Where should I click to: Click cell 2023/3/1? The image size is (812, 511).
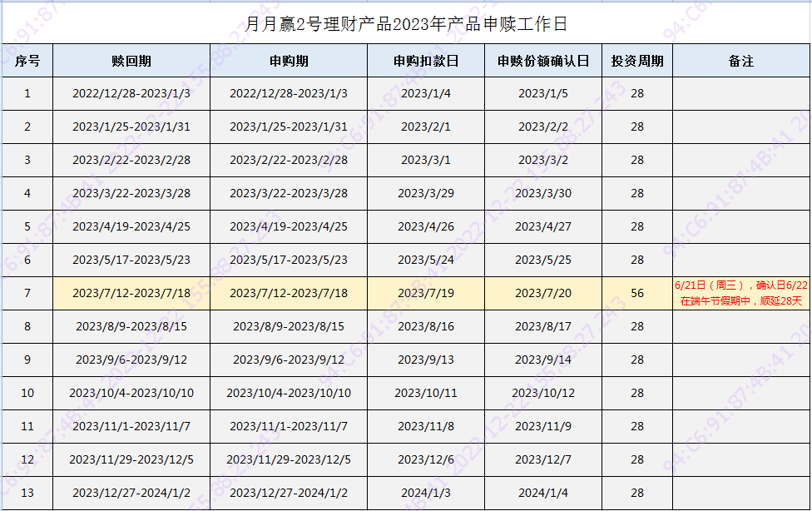pyautogui.click(x=426, y=160)
